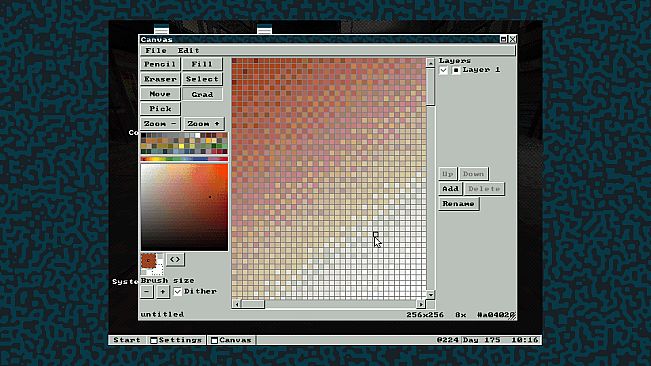Screen dimensions: 651x366
Task: Maximize the Canvas window
Action: [504, 39]
